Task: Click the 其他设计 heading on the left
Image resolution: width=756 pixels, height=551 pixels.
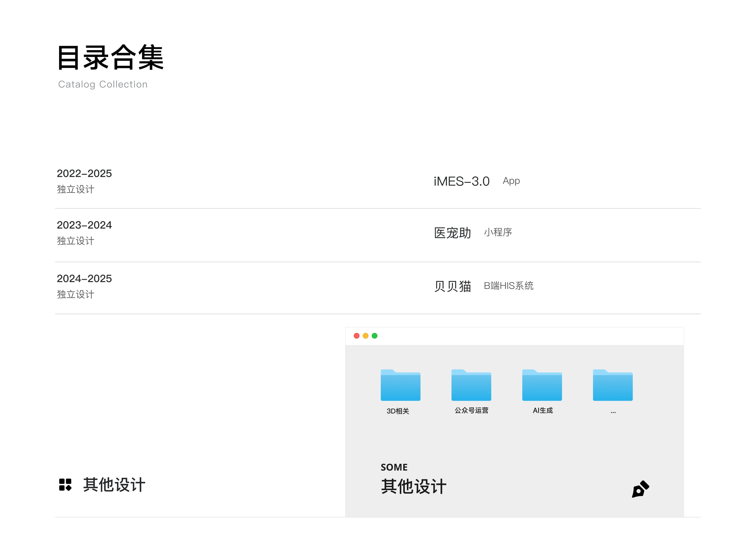Action: coord(114,485)
